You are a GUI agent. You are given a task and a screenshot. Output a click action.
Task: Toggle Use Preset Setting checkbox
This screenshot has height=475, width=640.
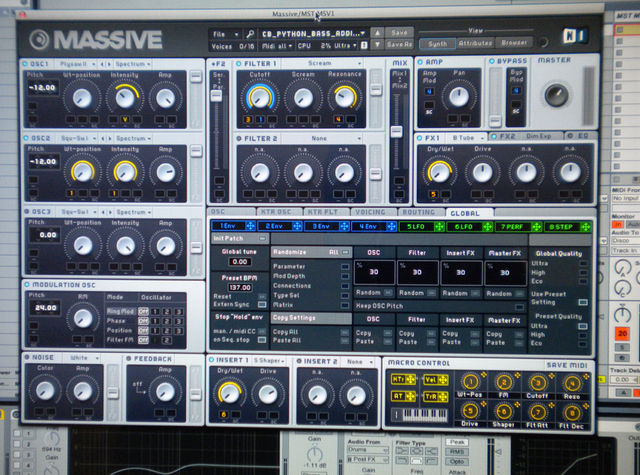coord(583,302)
